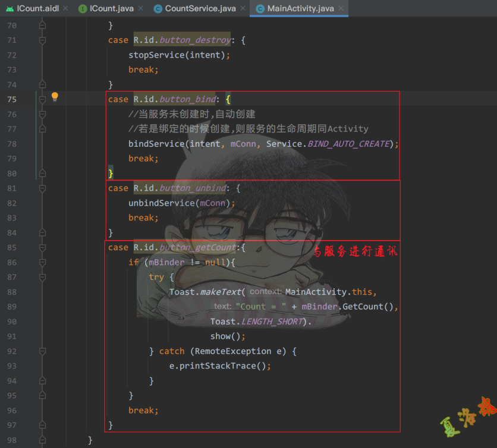
Task: Collapse the button_getCount case at line 85
Action: coord(42,248)
